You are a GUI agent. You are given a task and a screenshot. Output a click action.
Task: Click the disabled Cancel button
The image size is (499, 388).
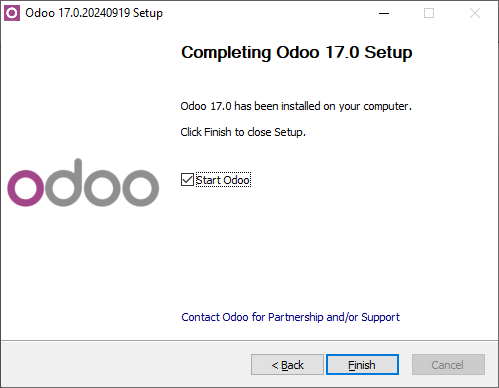point(448,365)
